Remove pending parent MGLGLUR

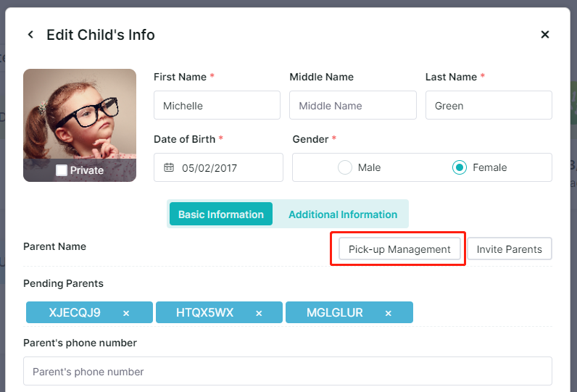pos(389,313)
